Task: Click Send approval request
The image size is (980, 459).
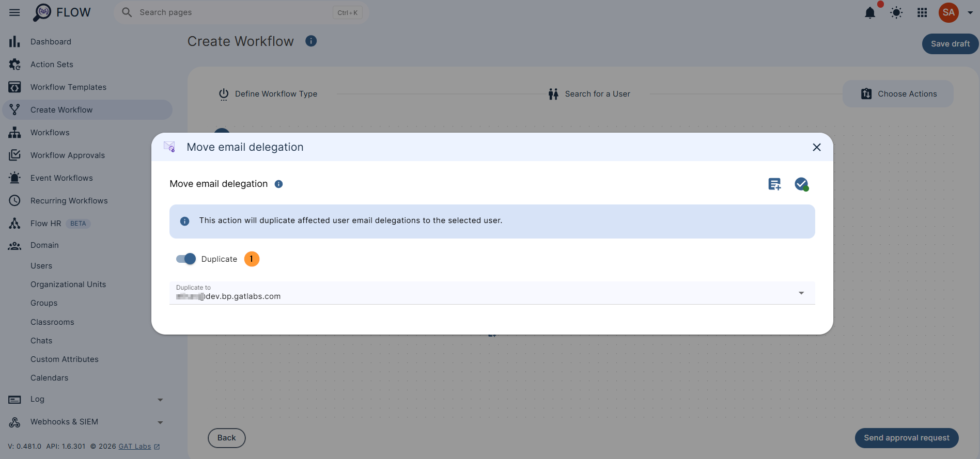Action: point(907,438)
